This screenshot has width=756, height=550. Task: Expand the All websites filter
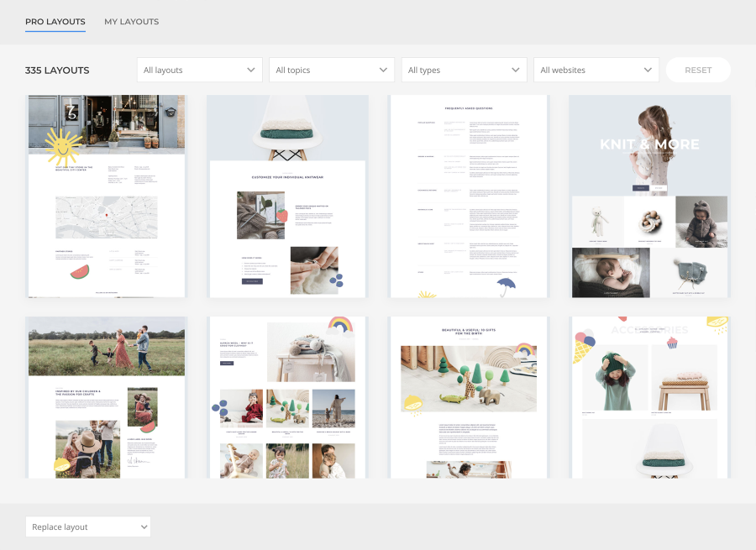596,70
